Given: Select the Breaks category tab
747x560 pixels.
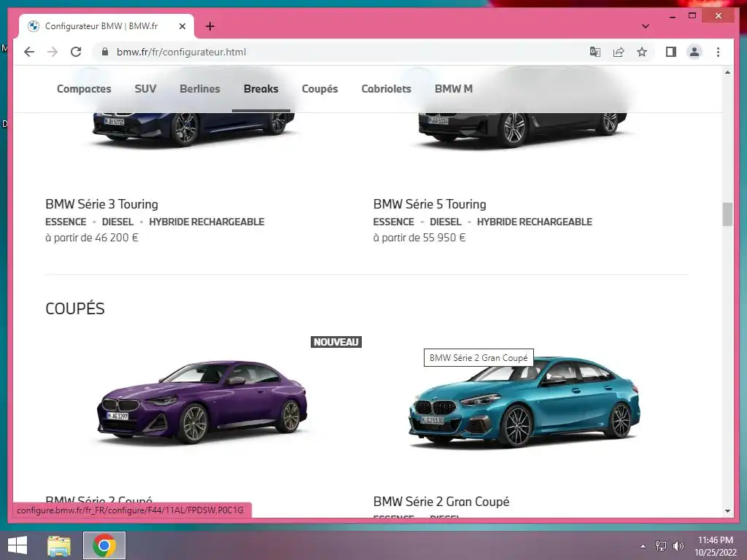Looking at the screenshot, I should coord(260,88).
